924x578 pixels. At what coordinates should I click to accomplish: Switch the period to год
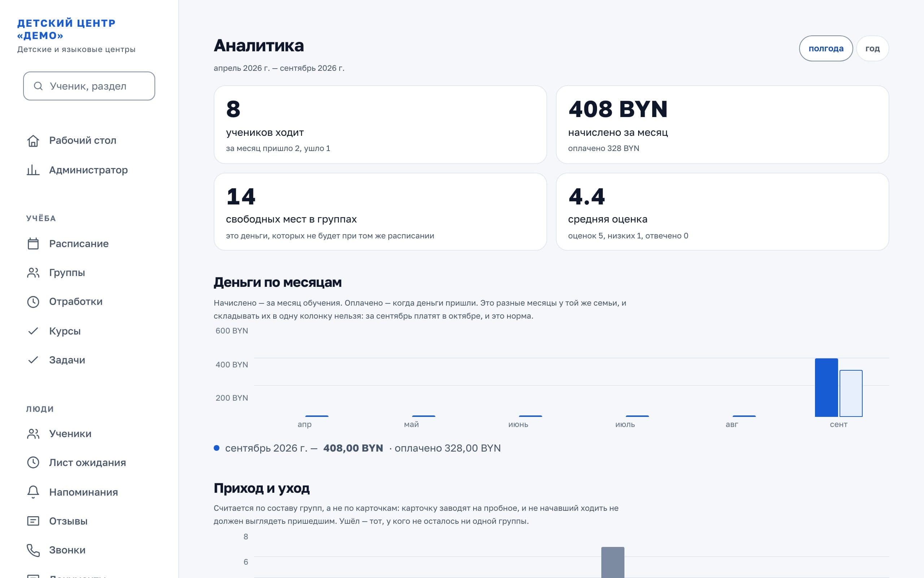click(x=872, y=48)
